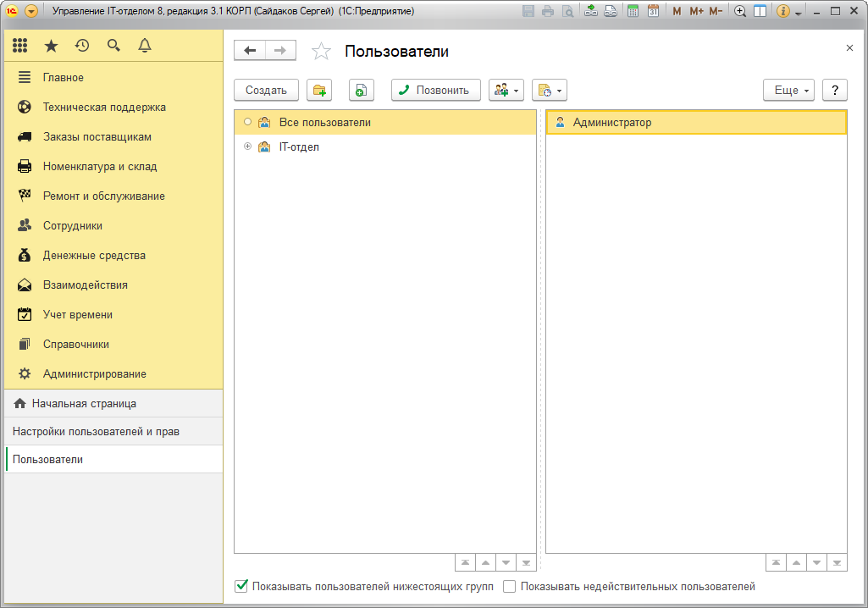Click the Позвонить button

click(x=435, y=91)
